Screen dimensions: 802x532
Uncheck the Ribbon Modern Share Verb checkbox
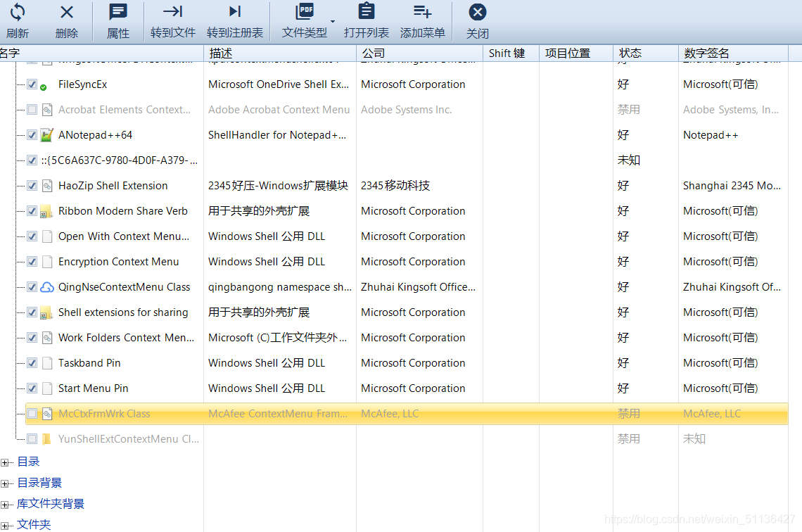pyautogui.click(x=32, y=210)
